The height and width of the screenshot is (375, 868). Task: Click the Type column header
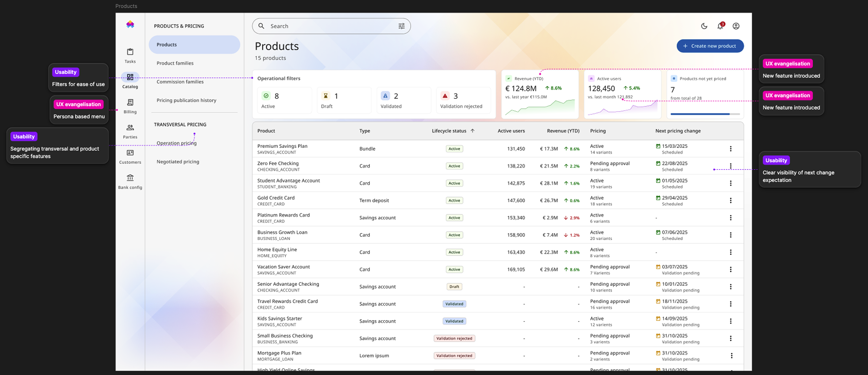coord(365,131)
